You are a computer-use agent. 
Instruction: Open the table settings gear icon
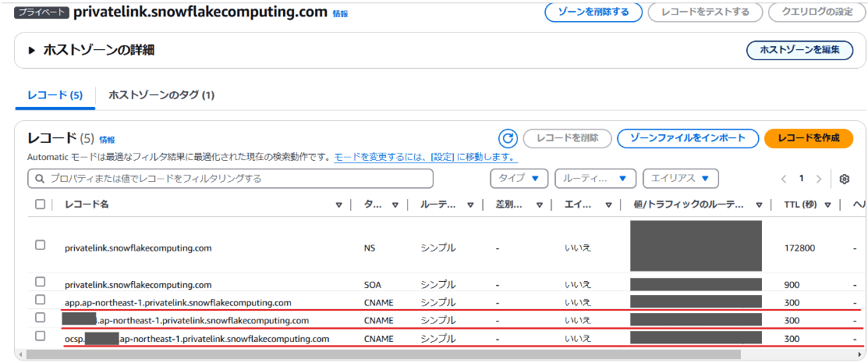click(844, 179)
